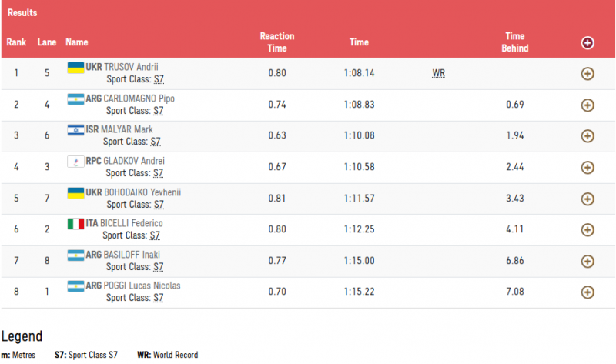Click the RPC flag beside GLADKOV
Image resolution: width=616 pixels, height=364 pixels.
point(75,161)
